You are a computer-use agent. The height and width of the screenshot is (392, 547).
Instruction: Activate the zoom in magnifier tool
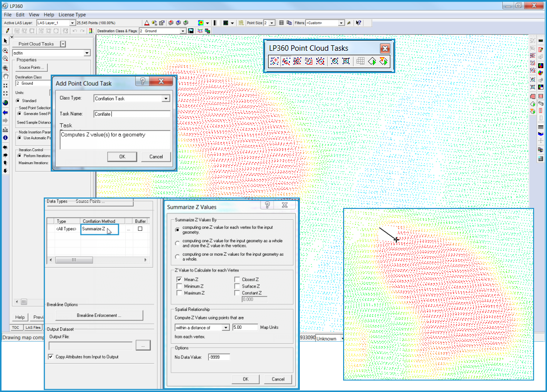[x=5, y=51]
